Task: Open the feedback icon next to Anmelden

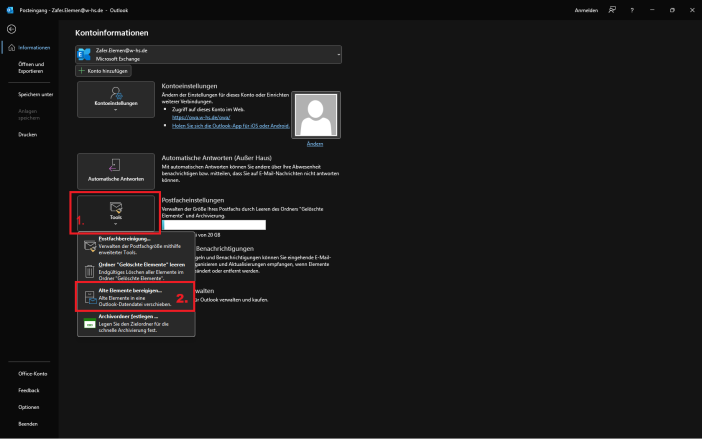Action: pyautogui.click(x=612, y=9)
